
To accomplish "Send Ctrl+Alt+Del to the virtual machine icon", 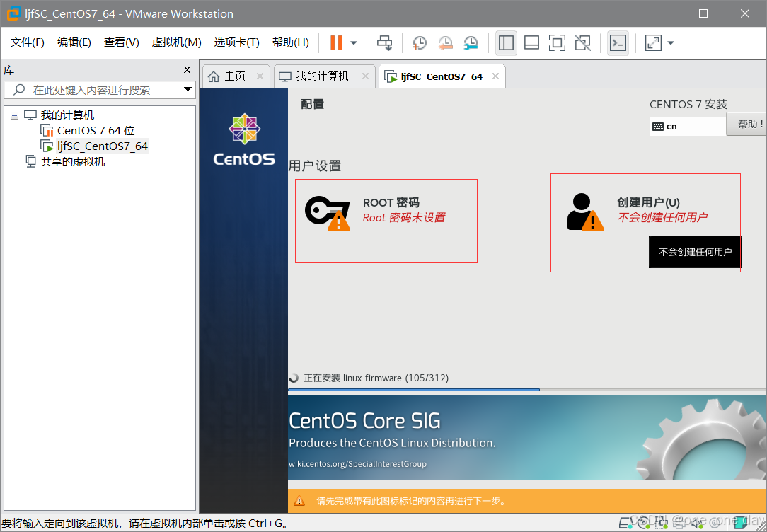I will pyautogui.click(x=384, y=43).
